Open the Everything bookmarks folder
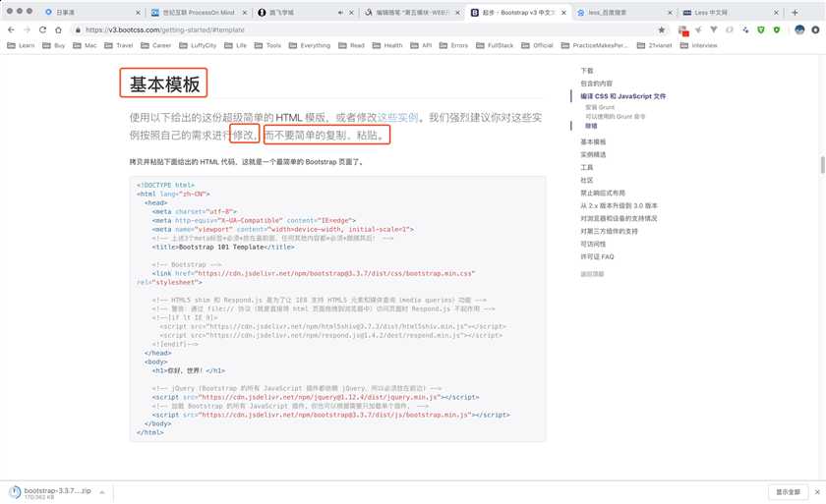Screen dimensions: 826x504 point(310,46)
